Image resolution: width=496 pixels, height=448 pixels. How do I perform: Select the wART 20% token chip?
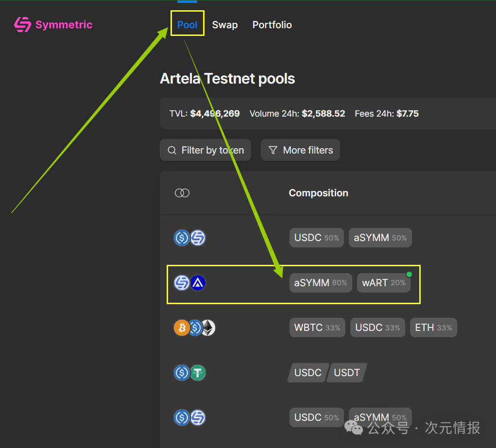[x=383, y=283]
